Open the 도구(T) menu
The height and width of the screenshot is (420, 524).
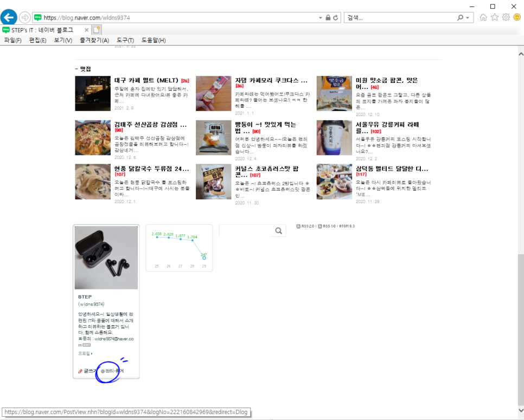pyautogui.click(x=125, y=41)
